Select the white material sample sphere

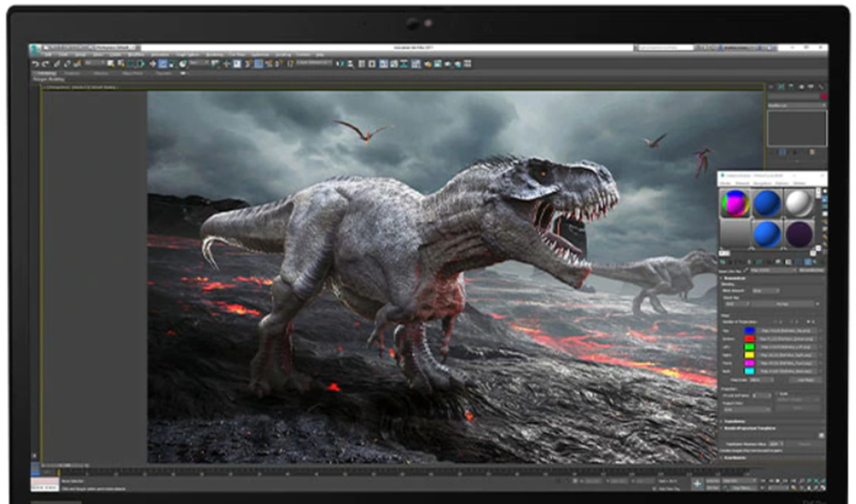coord(800,203)
